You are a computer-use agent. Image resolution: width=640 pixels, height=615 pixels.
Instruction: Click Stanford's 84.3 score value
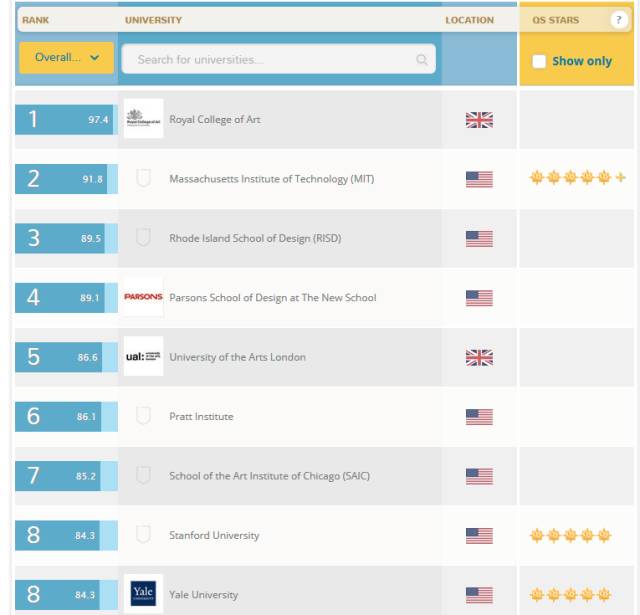coord(85,535)
